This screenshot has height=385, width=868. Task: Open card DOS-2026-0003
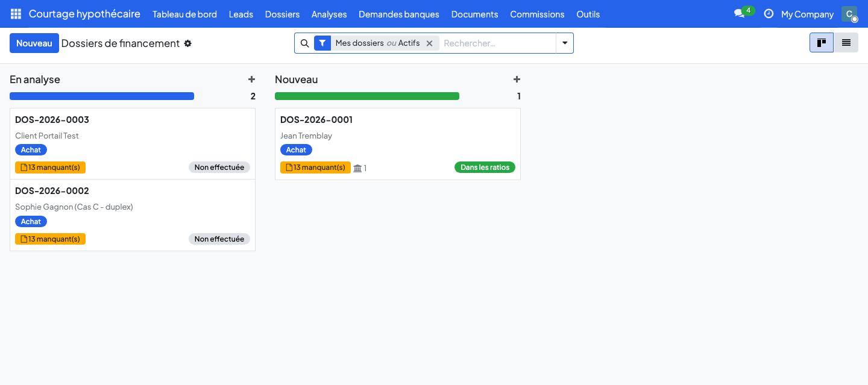(133, 143)
